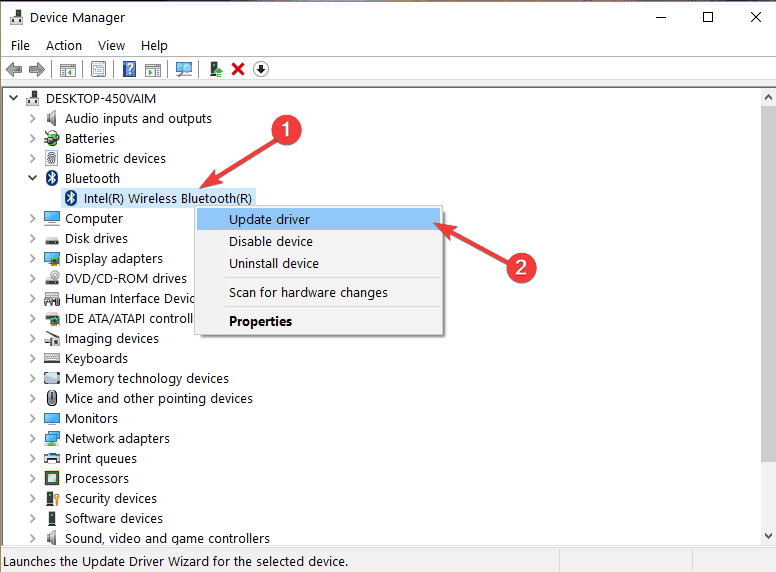Click the blue Help question mark icon
Screen dimensions: 776x572
click(x=129, y=69)
